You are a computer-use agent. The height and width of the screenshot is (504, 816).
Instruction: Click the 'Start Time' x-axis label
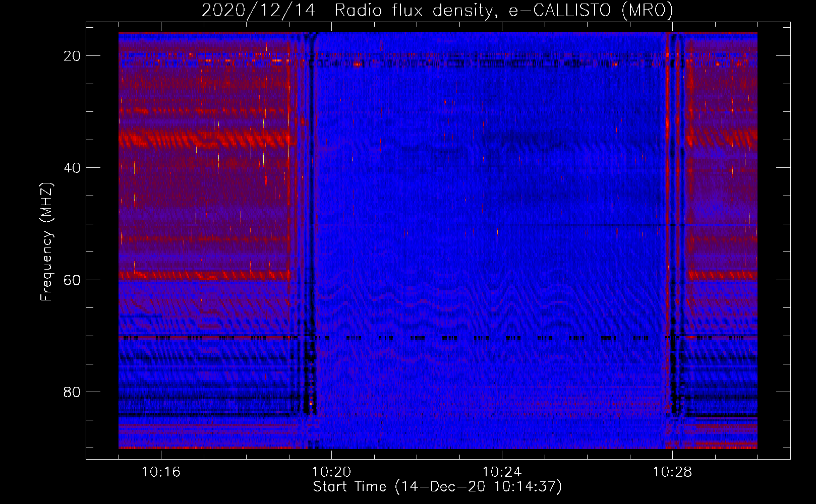(437, 487)
